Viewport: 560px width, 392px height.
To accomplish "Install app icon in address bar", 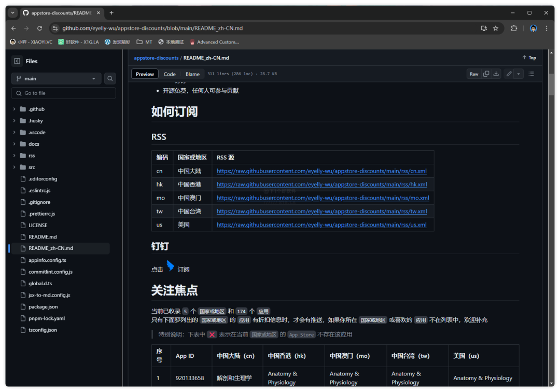I will tap(484, 28).
